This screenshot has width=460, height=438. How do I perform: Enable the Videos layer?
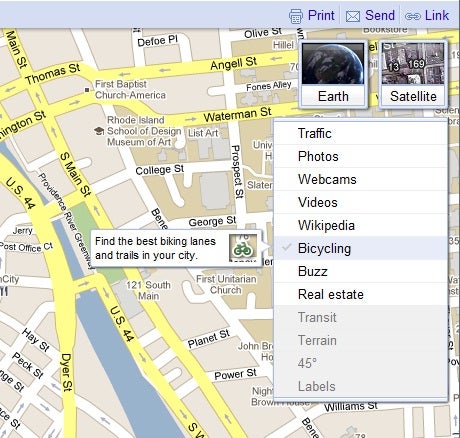click(x=361, y=202)
